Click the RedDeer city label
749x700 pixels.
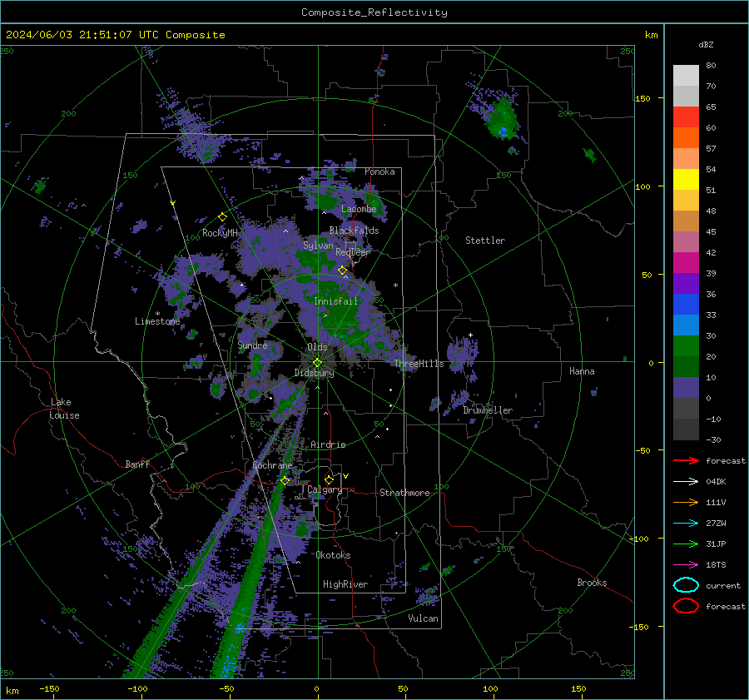[x=353, y=252]
